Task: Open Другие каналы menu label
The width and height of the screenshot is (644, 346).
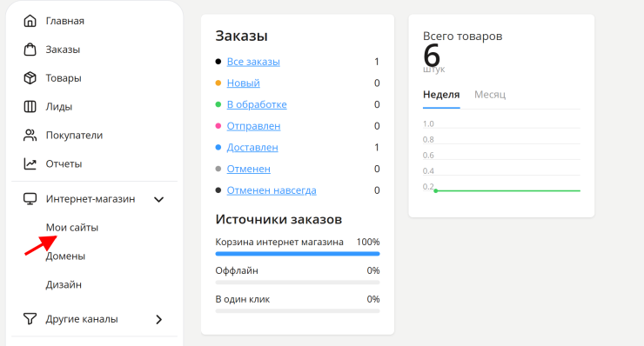Action: coord(82,319)
